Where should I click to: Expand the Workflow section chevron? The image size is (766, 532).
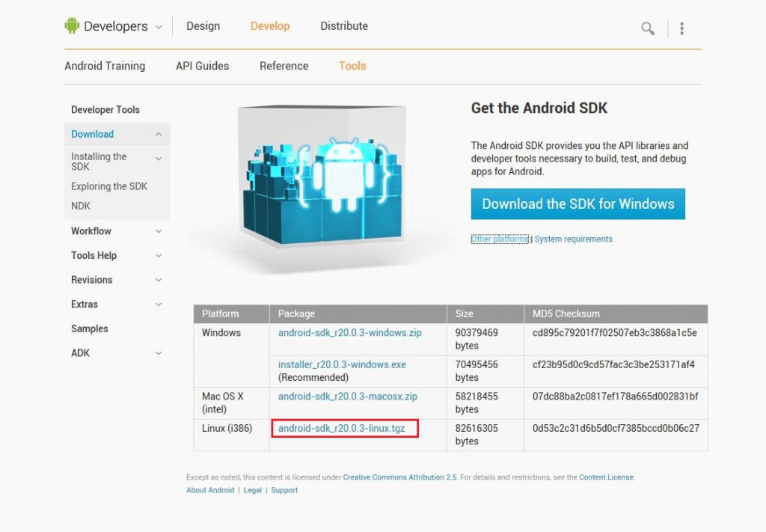pyautogui.click(x=159, y=231)
